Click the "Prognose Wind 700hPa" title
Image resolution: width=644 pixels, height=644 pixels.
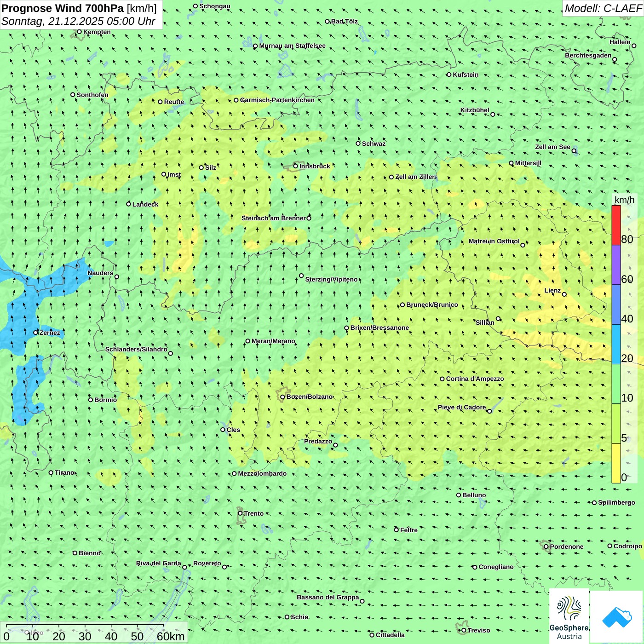pos(63,8)
